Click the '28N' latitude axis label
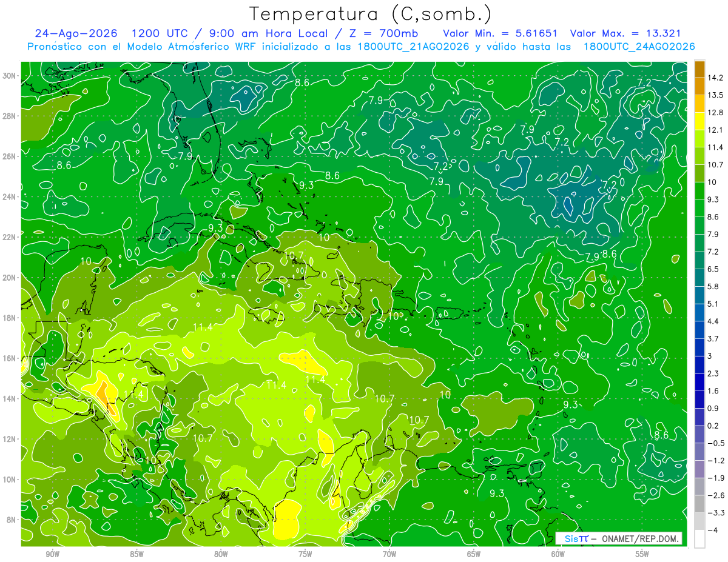Image resolution: width=728 pixels, height=562 pixels. 9,116
